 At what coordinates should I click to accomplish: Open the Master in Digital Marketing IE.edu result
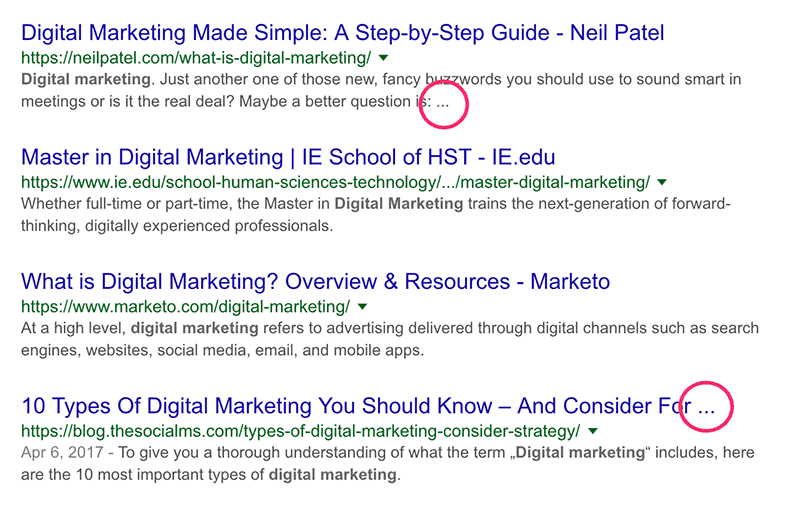[x=288, y=157]
